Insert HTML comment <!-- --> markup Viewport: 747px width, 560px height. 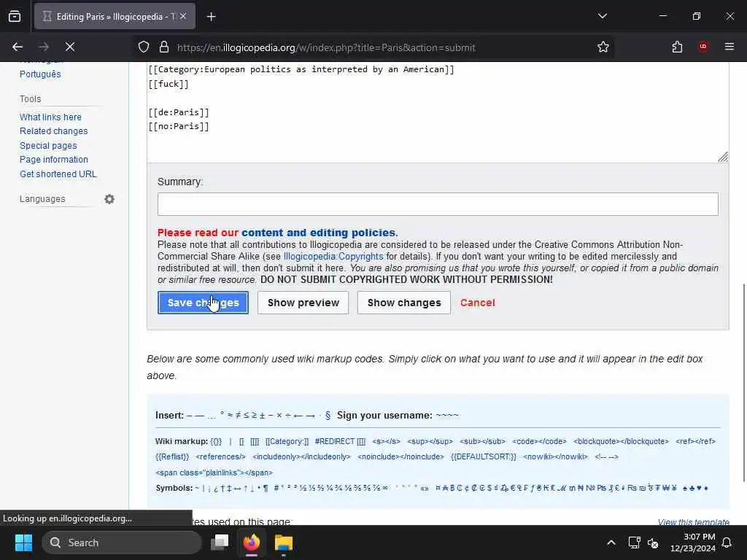pos(606,456)
